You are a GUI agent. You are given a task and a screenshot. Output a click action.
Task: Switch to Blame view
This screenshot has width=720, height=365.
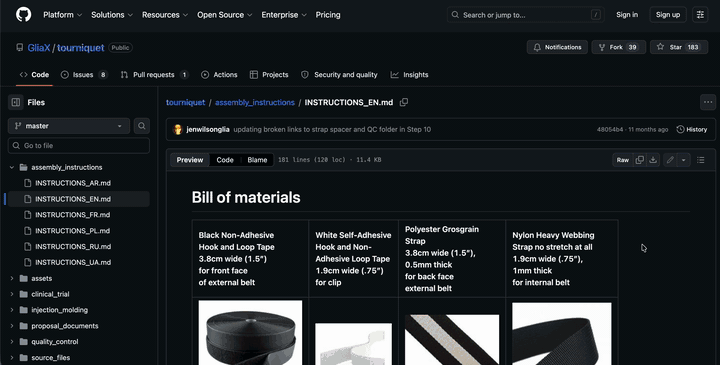[257, 160]
